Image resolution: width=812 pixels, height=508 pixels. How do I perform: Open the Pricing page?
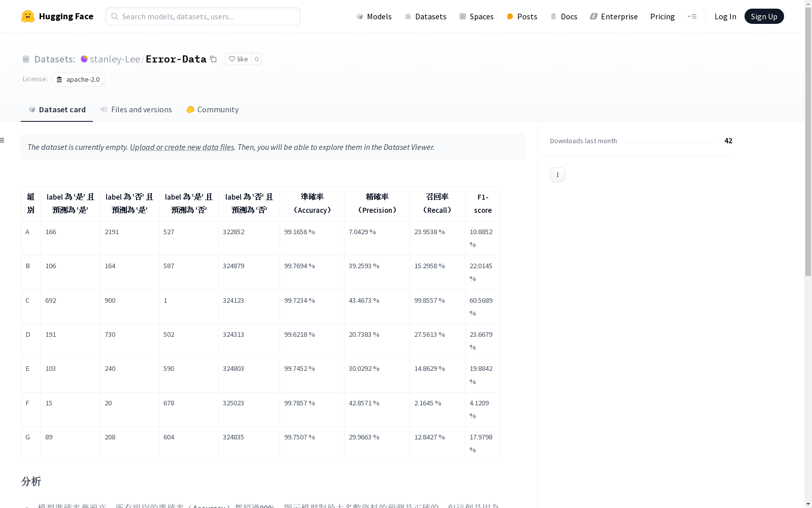click(x=662, y=16)
